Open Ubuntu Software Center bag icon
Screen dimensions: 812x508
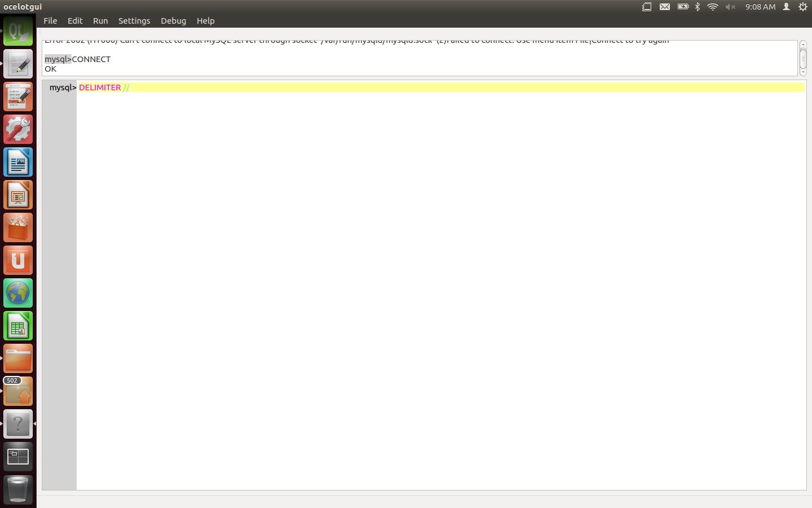click(18, 228)
